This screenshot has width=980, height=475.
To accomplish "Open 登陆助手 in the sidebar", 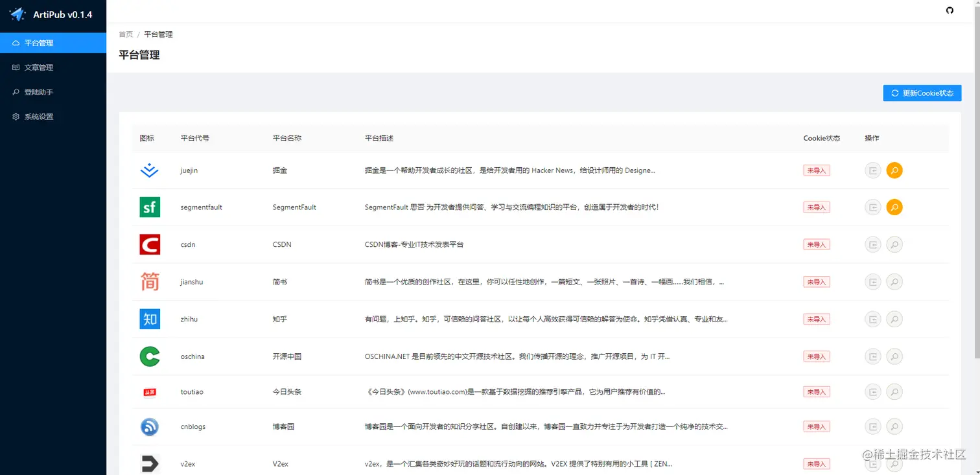I will [x=53, y=92].
